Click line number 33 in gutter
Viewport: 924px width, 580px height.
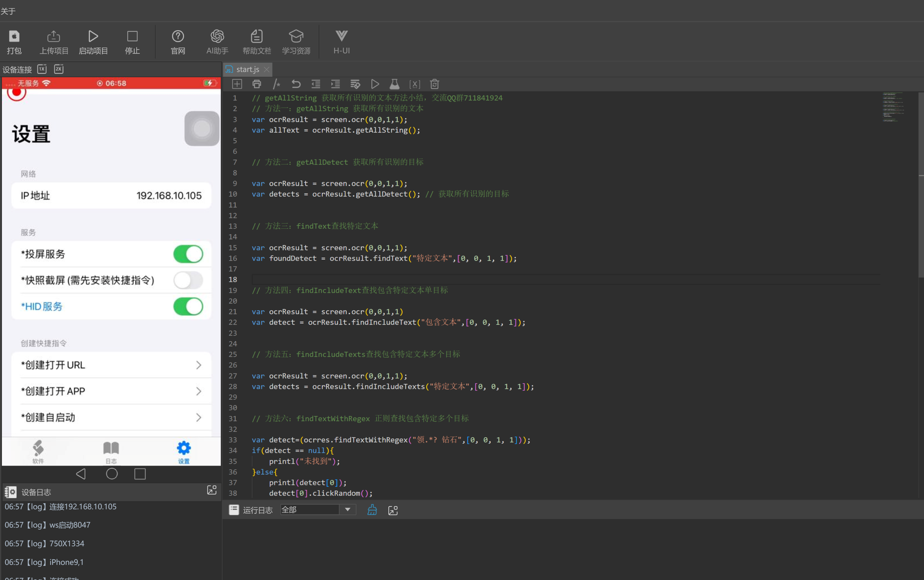[232, 440]
